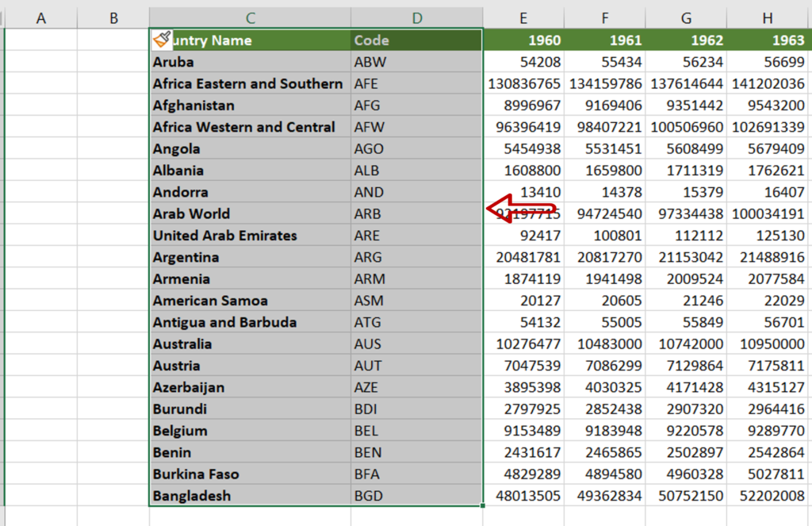
Task: Click the ARE code cell
Action: 417,236
